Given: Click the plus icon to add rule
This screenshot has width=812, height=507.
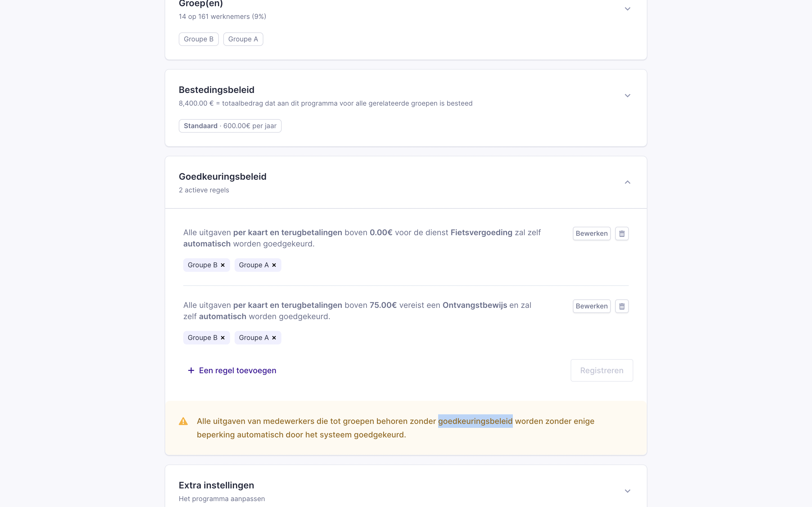Looking at the screenshot, I should 191,370.
